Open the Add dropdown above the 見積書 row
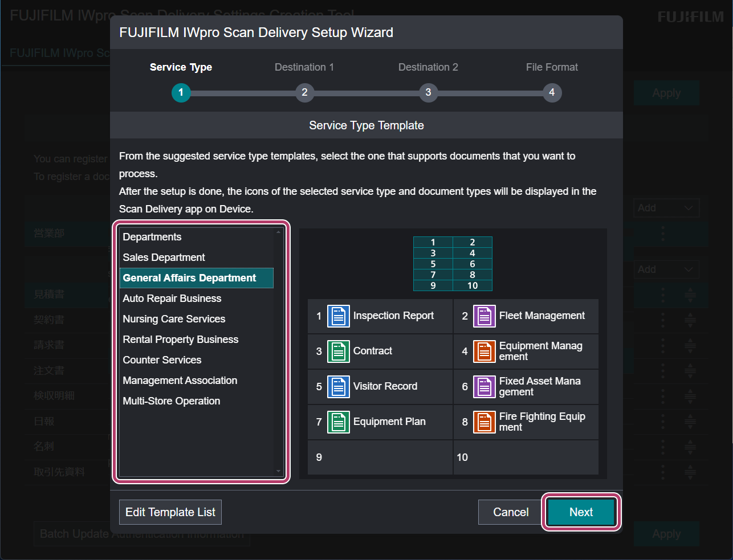Viewport: 733px width, 560px height. (666, 269)
